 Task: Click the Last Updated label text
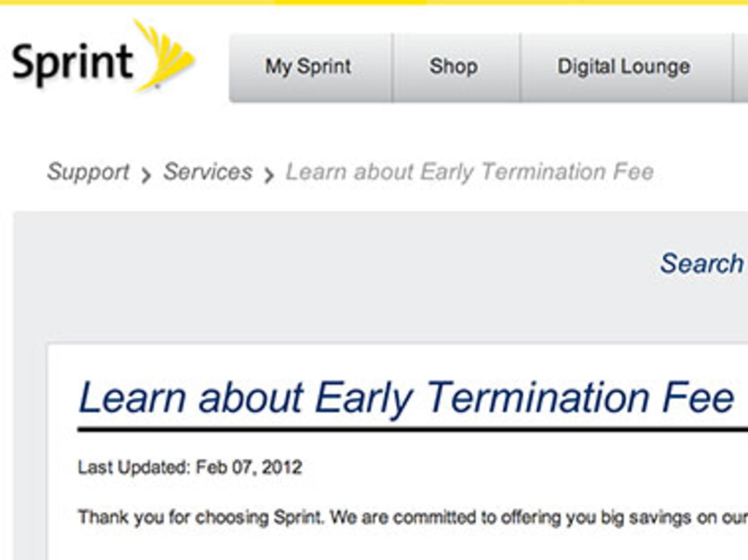coord(132,468)
